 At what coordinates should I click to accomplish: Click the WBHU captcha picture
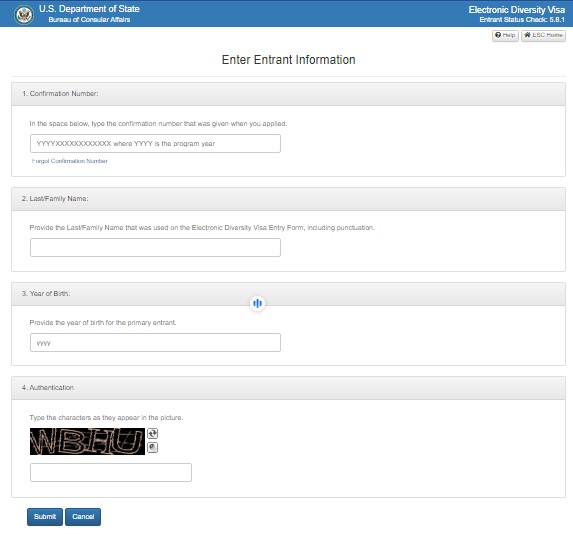pos(87,442)
